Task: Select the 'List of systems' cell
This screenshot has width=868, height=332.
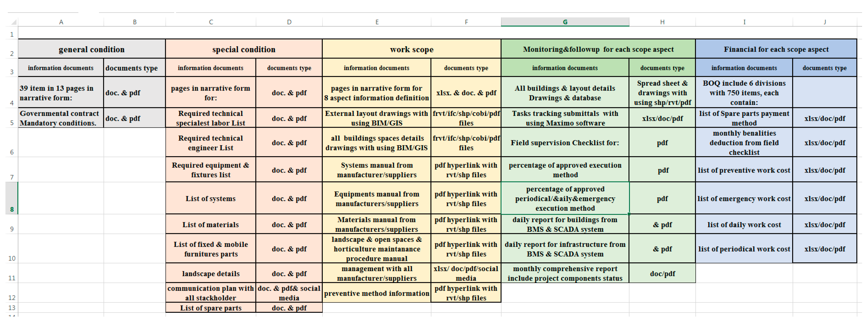Action: coord(211,199)
